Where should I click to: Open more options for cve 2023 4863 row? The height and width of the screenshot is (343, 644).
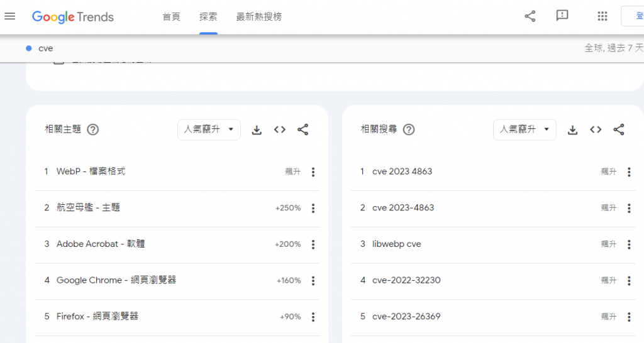point(629,172)
